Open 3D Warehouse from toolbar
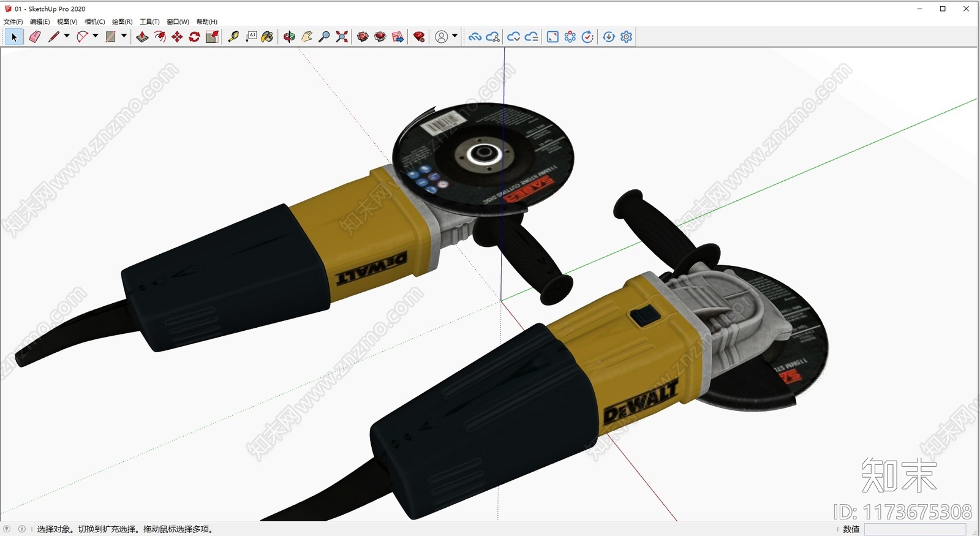 coord(363,37)
